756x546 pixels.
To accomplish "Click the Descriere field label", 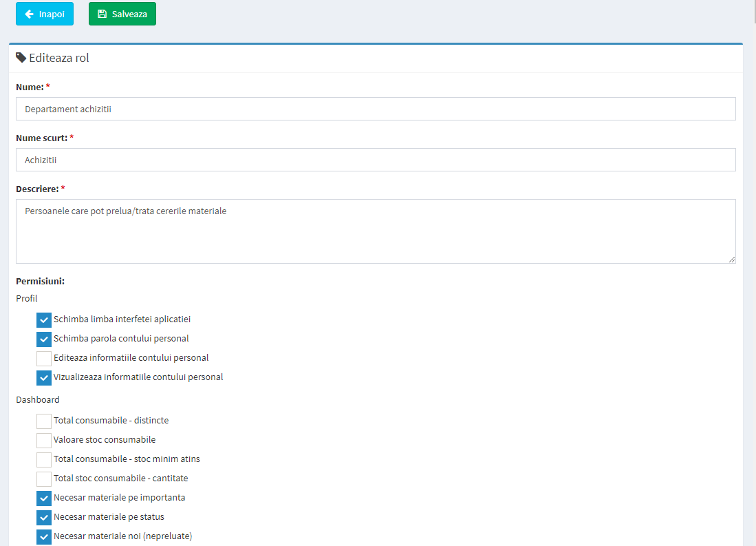I will 37,189.
